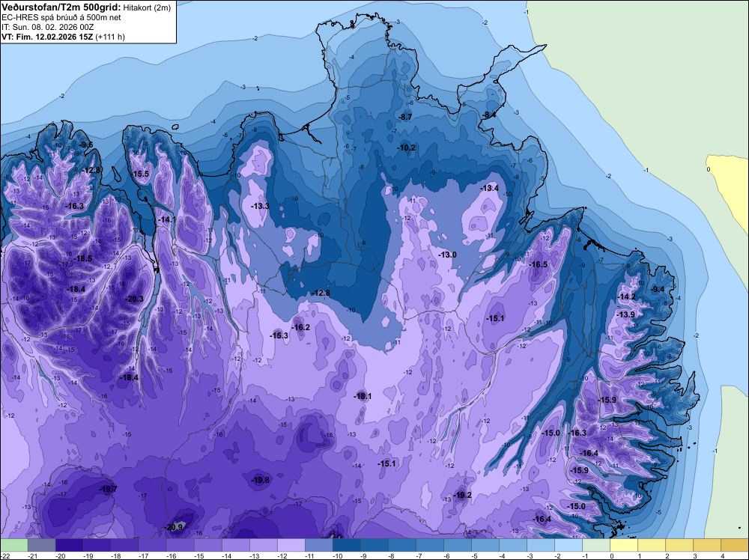Select the -8 legend color swatch
The width and height of the screenshot is (749, 560).
click(x=401, y=545)
